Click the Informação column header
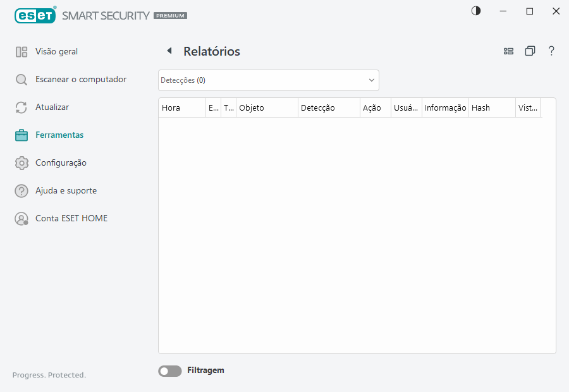 (x=445, y=107)
